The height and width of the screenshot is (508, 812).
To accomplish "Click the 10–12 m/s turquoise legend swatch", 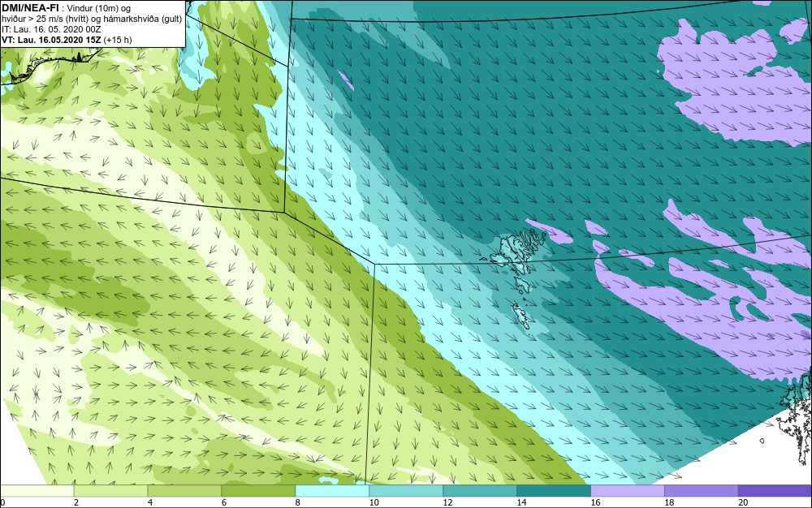I will coord(406,490).
